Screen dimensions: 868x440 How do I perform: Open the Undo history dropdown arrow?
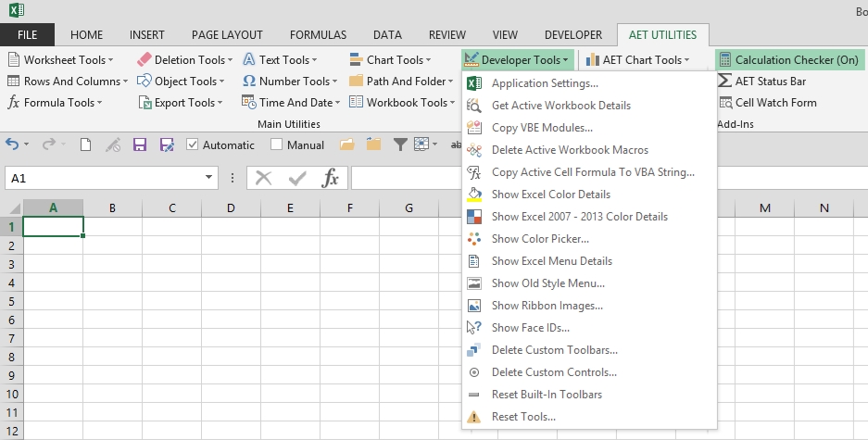pyautogui.click(x=26, y=145)
